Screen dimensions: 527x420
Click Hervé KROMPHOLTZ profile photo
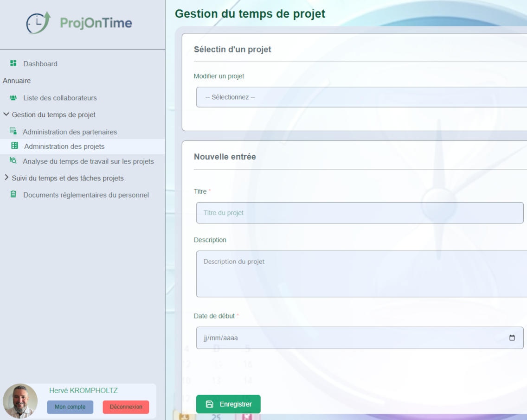point(20,401)
